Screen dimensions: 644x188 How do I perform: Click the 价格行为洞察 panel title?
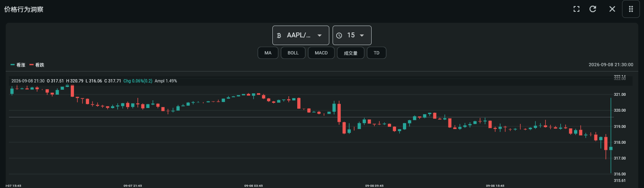click(24, 9)
